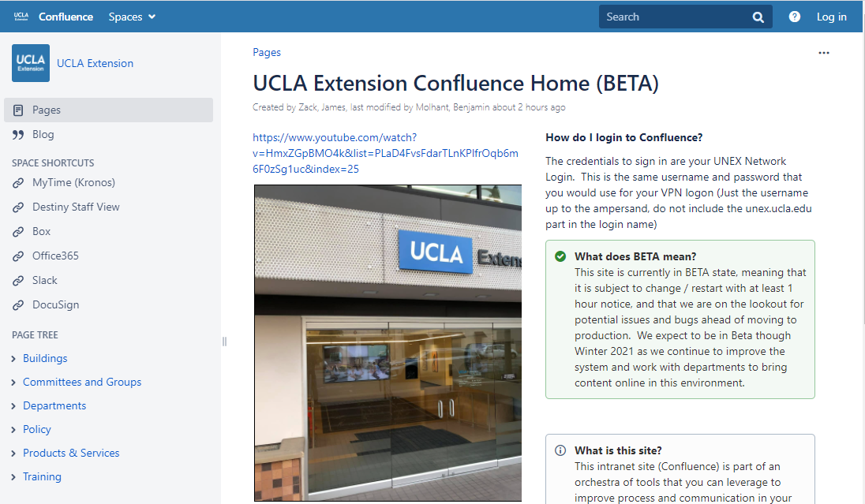Click the SPACE SHORTCUTS section label
The height and width of the screenshot is (504, 865).
(x=53, y=163)
